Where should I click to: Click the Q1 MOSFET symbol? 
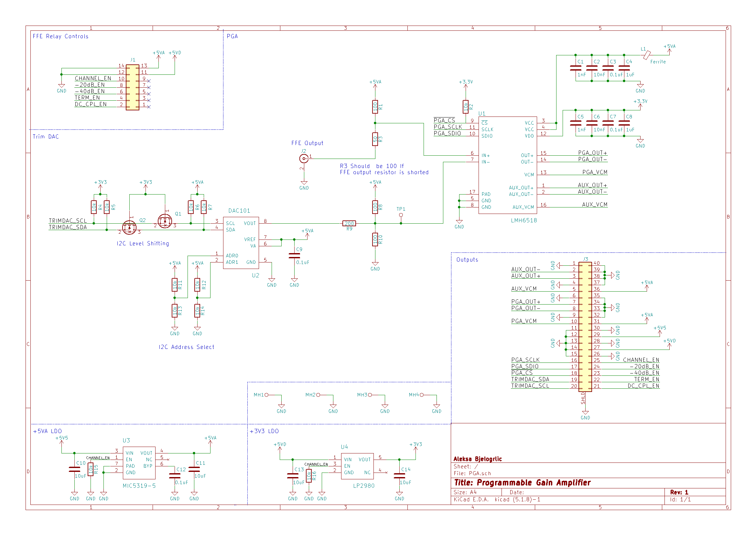[x=165, y=221]
